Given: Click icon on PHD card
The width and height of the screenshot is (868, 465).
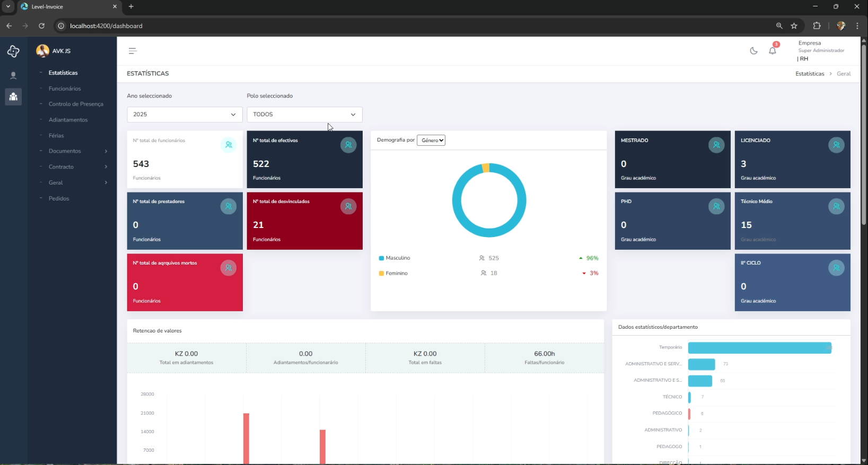Looking at the screenshot, I should click(x=716, y=206).
